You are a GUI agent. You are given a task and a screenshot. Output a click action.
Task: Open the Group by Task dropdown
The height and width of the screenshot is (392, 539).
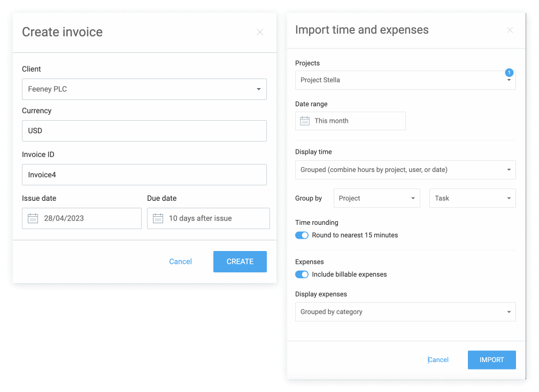(x=472, y=198)
